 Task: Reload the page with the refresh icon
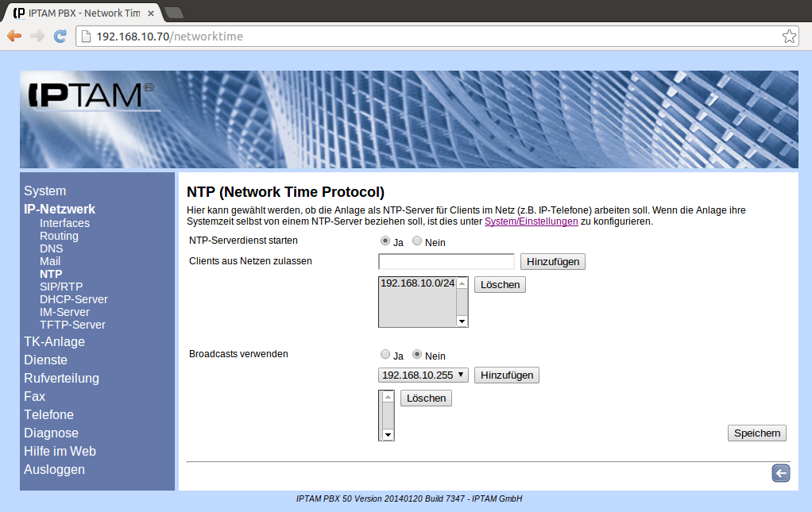point(60,36)
